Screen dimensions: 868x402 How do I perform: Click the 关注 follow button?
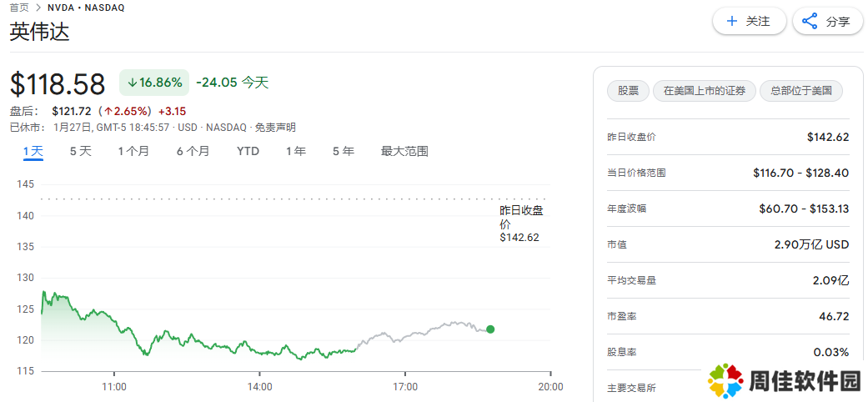[749, 22]
